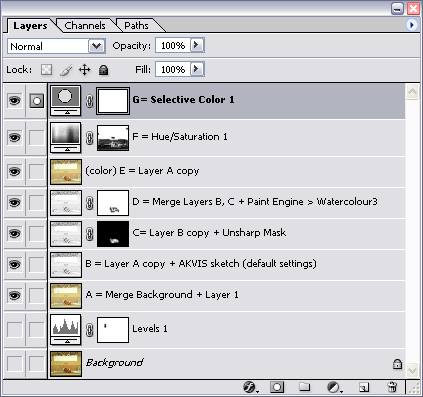Screen dimensions: 423x397
Task: Toggle link box on layer E row
Action: 36,172
